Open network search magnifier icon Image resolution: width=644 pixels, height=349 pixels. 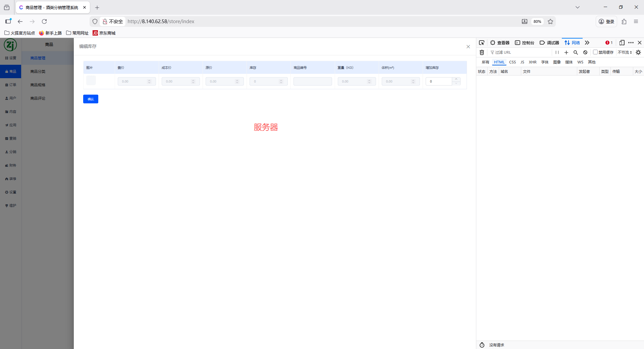576,52
